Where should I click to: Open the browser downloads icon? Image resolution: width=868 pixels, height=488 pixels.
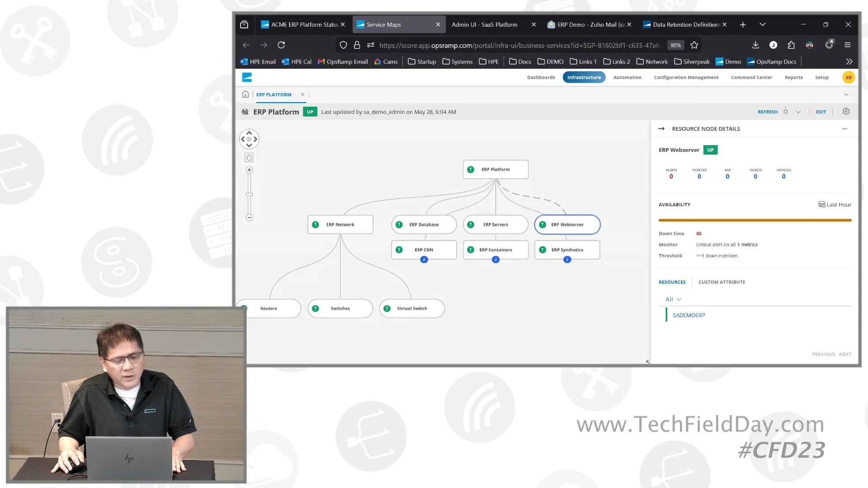pyautogui.click(x=755, y=45)
